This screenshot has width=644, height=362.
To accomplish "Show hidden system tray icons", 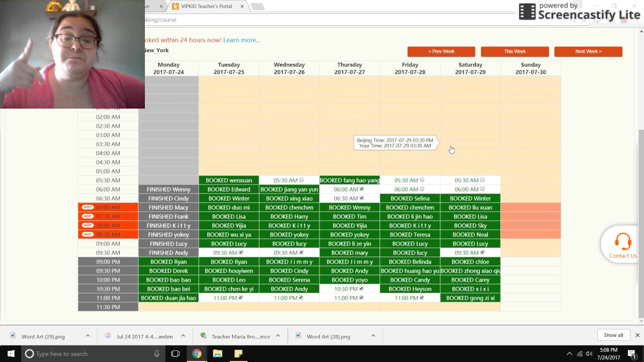I will [569, 354].
